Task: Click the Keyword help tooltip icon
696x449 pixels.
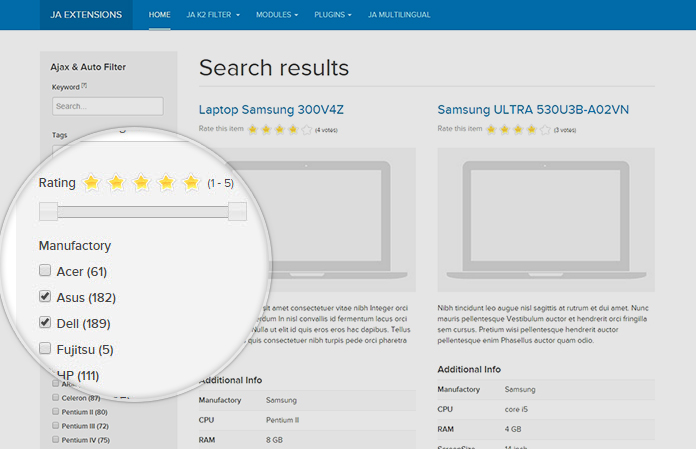Action: click(84, 86)
